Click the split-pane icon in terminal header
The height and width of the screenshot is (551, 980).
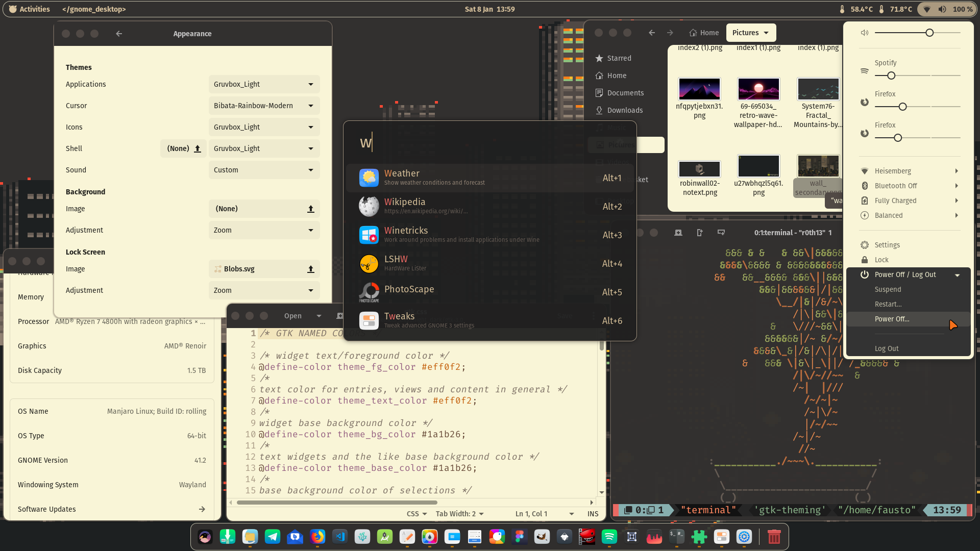point(700,233)
